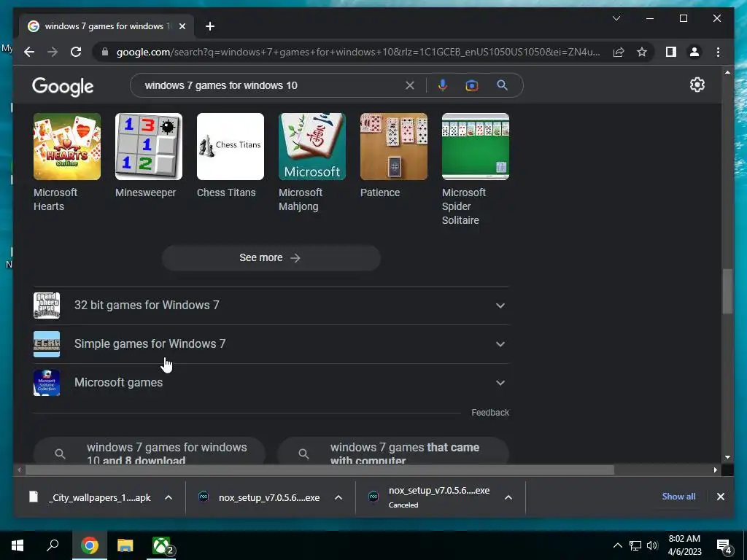Click the scroll down arrow
747x560 pixels.
pos(727,457)
